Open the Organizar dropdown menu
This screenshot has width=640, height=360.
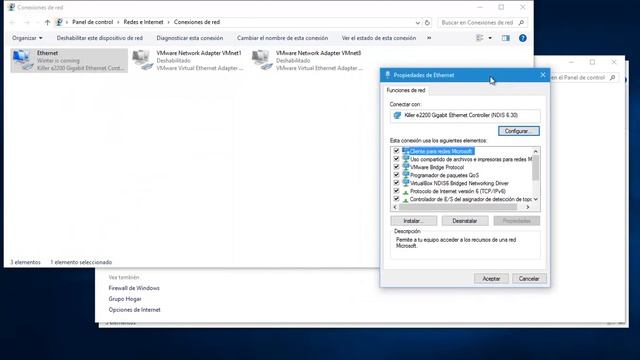(x=27, y=38)
